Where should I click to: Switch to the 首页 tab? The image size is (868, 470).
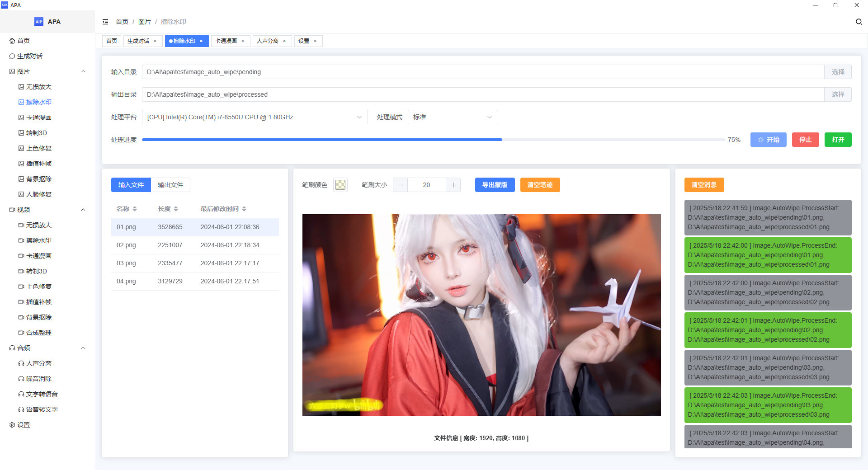tap(111, 41)
